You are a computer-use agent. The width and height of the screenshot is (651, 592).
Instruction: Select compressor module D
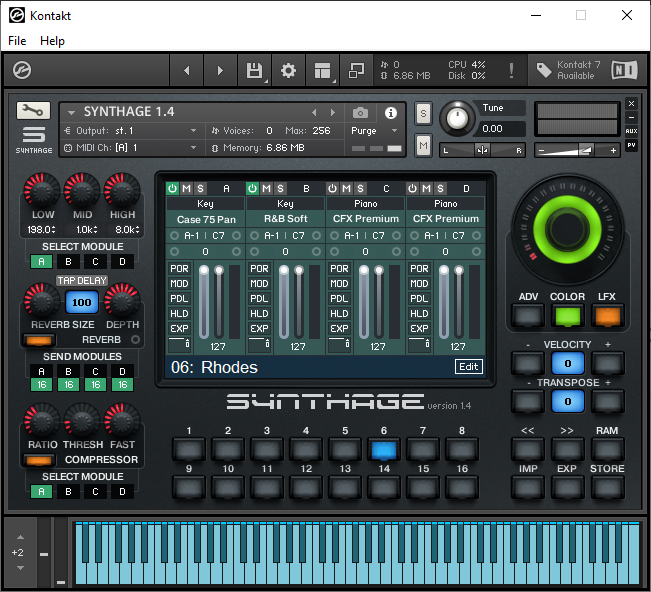[122, 492]
